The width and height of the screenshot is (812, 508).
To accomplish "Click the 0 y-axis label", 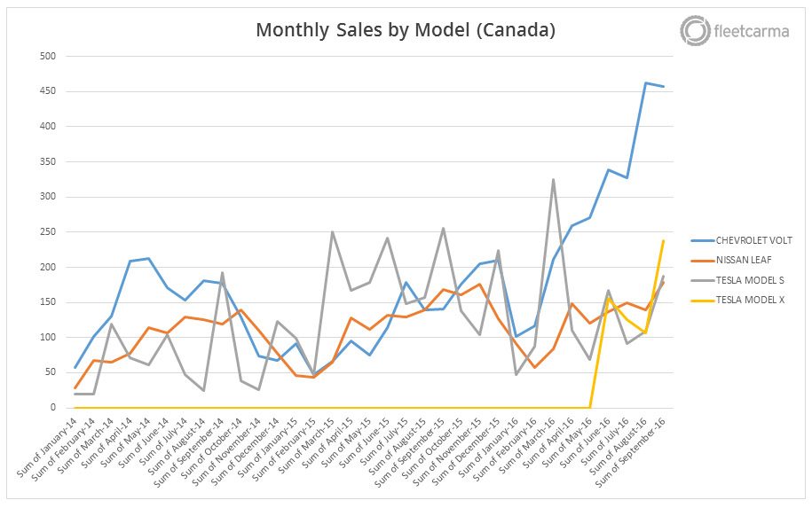I will [52, 408].
